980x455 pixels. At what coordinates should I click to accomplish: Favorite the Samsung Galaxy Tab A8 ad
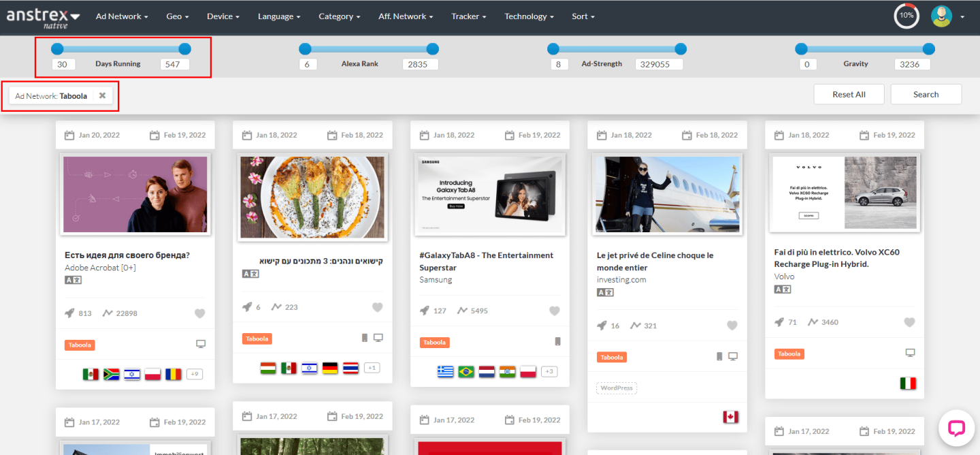pyautogui.click(x=555, y=311)
